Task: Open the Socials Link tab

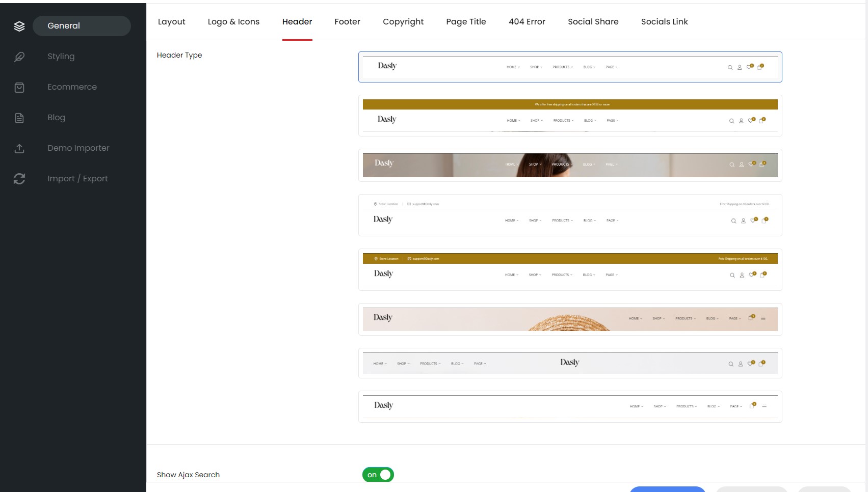Action: coord(665,22)
